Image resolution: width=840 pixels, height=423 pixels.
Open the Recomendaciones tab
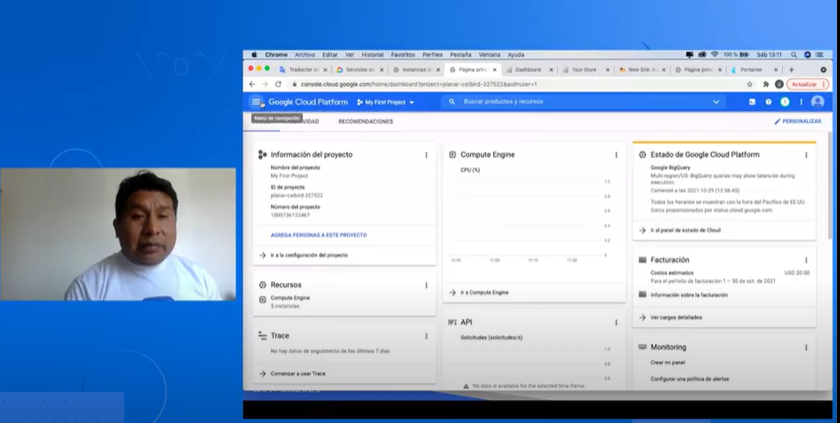[x=365, y=122]
